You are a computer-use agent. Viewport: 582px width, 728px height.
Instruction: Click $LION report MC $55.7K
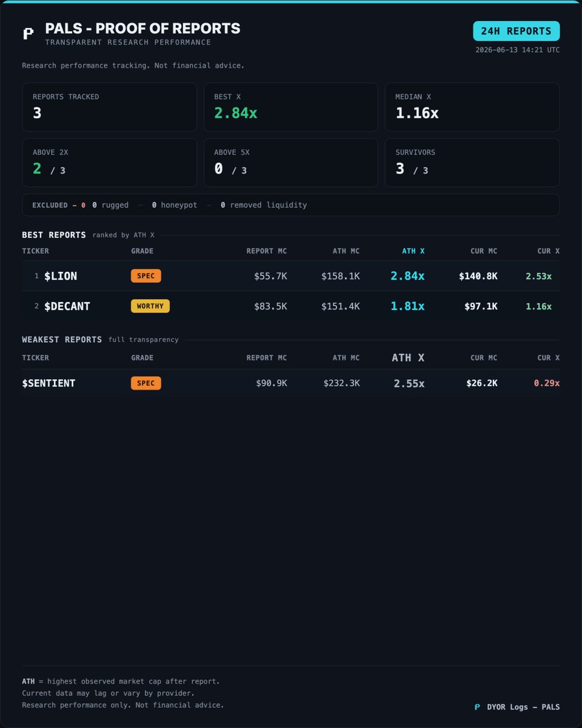coord(270,276)
